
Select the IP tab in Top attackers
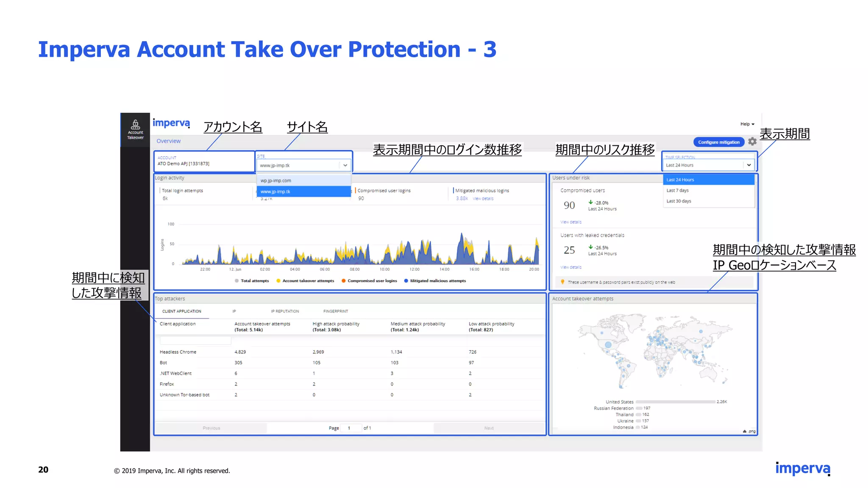tap(234, 311)
